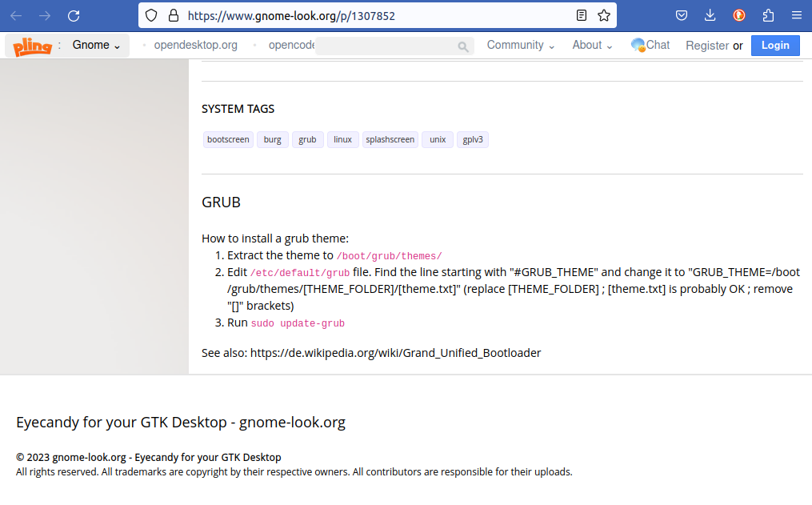Image resolution: width=812 pixels, height=505 pixels.
Task: Select the bootscreen tag
Action: click(228, 139)
